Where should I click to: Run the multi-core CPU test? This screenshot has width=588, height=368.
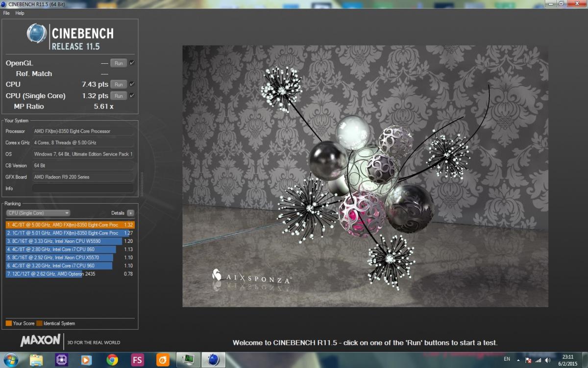[119, 84]
